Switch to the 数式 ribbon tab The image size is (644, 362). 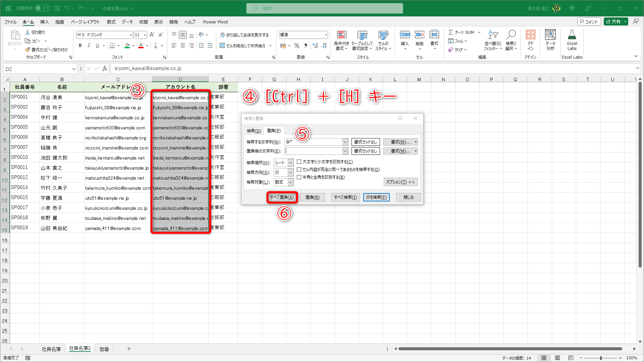[111, 22]
